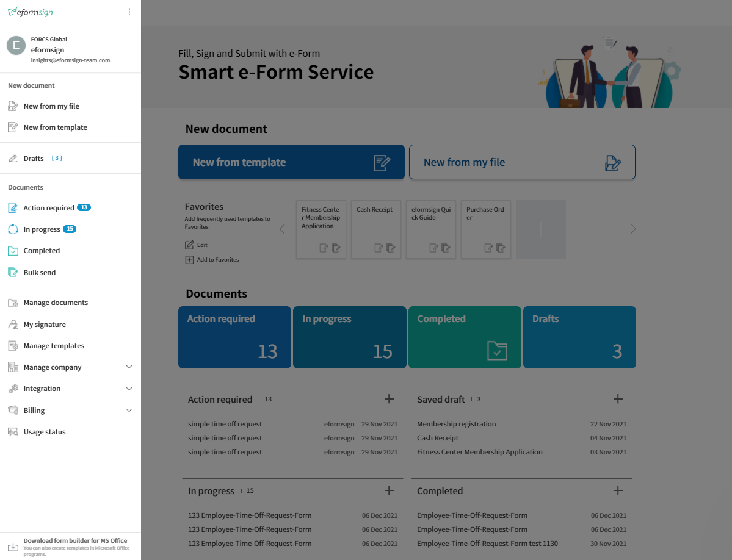Image resolution: width=732 pixels, height=560 pixels.
Task: Click the single-document icon on Purchase Order card
Action: pyautogui.click(x=488, y=248)
